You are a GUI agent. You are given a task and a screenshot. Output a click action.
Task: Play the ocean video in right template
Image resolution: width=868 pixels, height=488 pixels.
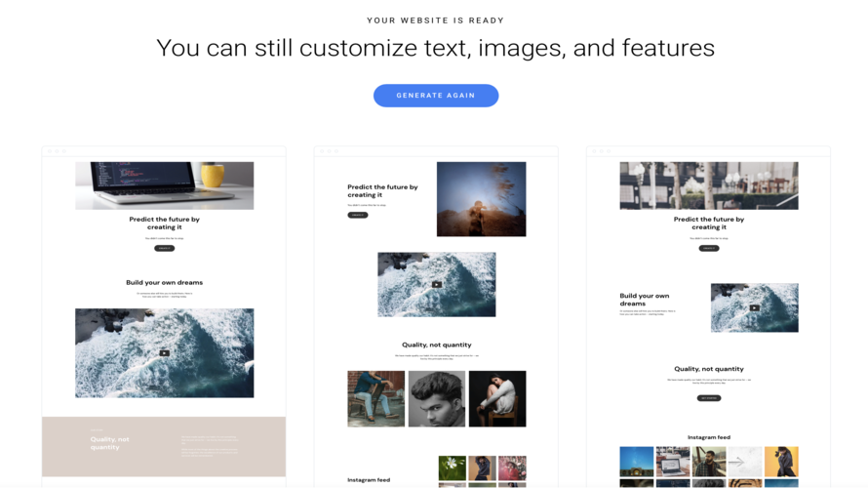(x=754, y=307)
